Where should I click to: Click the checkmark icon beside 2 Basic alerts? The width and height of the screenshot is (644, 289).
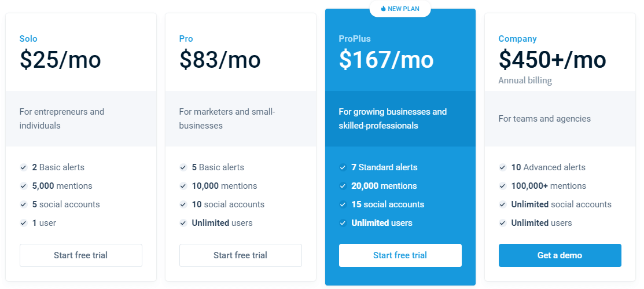(x=23, y=167)
